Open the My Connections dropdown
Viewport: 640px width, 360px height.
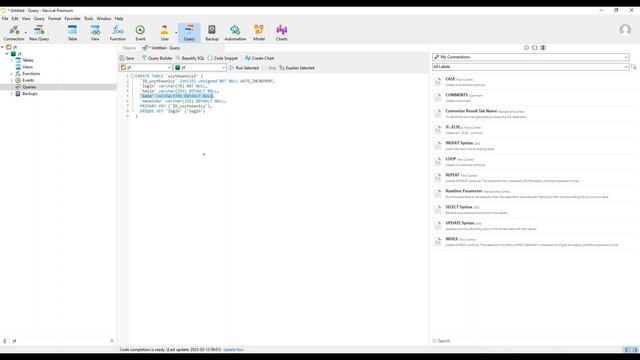pyautogui.click(x=531, y=57)
